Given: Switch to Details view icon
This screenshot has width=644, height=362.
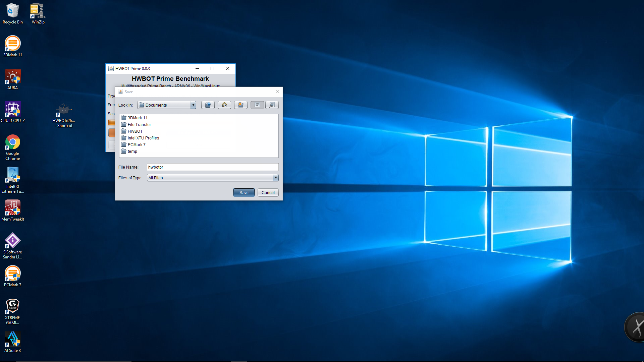Looking at the screenshot, I should click(x=272, y=105).
